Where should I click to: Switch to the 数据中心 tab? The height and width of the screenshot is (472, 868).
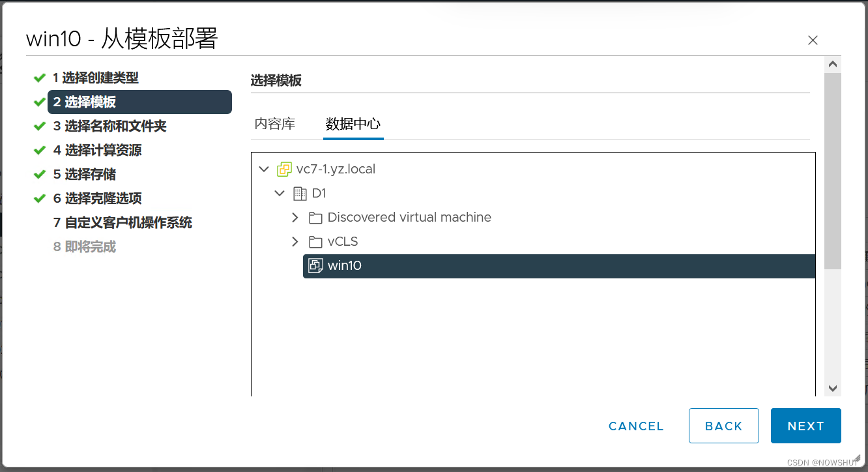pos(353,124)
